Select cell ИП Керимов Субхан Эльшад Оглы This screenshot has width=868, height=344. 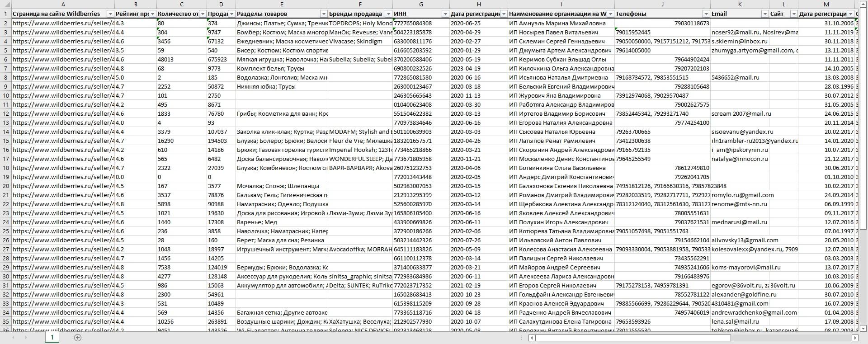(561, 59)
